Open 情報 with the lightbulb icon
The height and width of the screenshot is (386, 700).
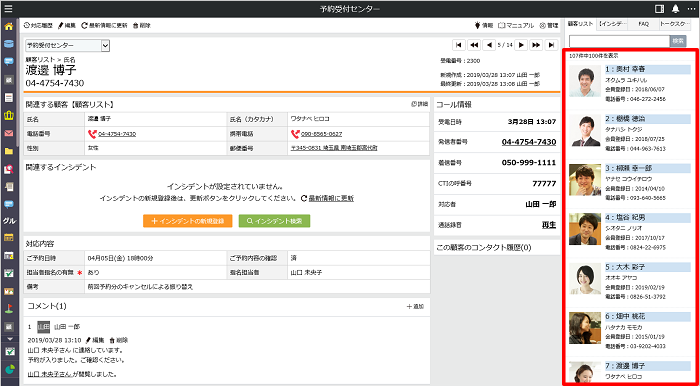pyautogui.click(x=484, y=25)
